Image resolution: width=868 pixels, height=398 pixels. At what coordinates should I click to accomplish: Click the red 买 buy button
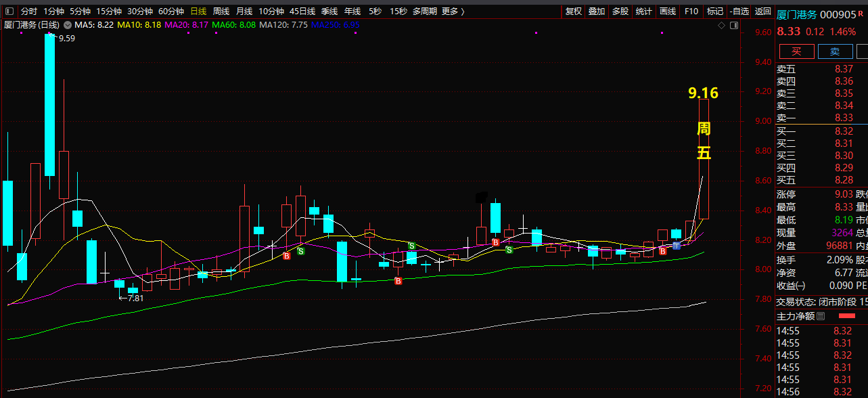coord(796,51)
